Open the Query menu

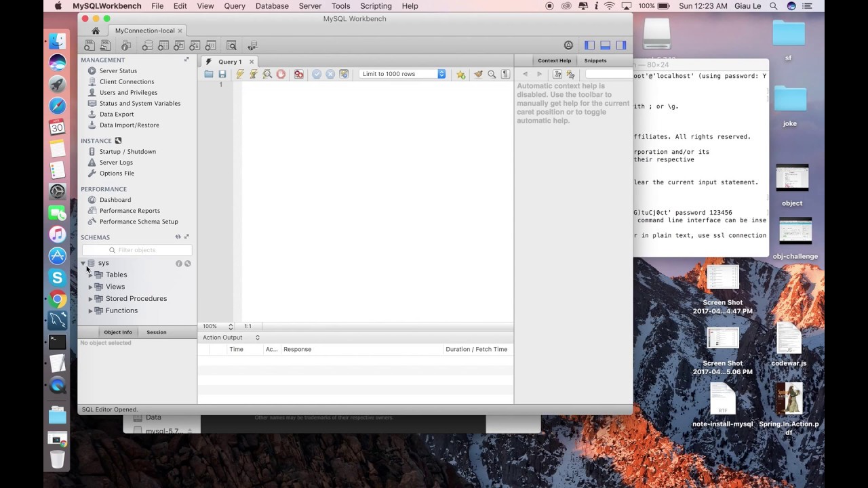coord(235,6)
